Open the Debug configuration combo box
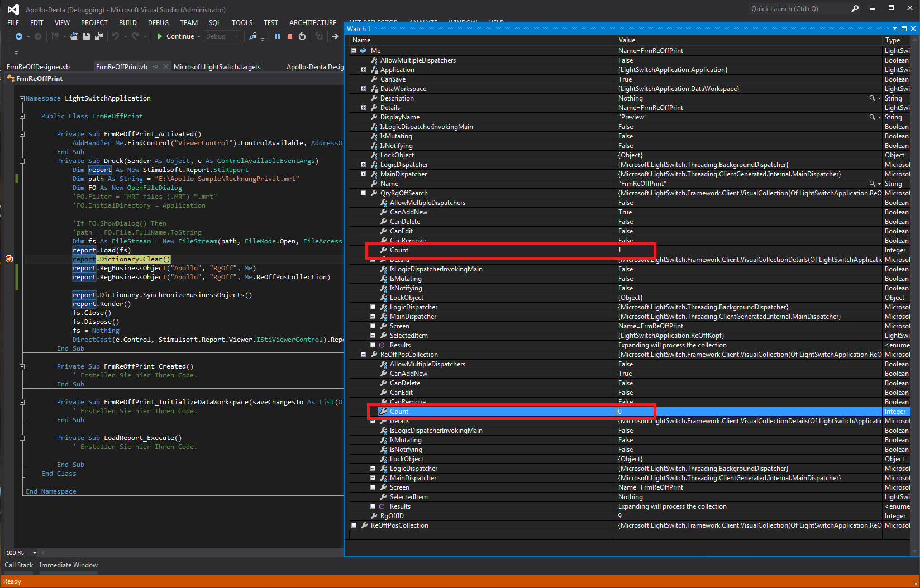Image resolution: width=920 pixels, height=588 pixels. pos(222,36)
